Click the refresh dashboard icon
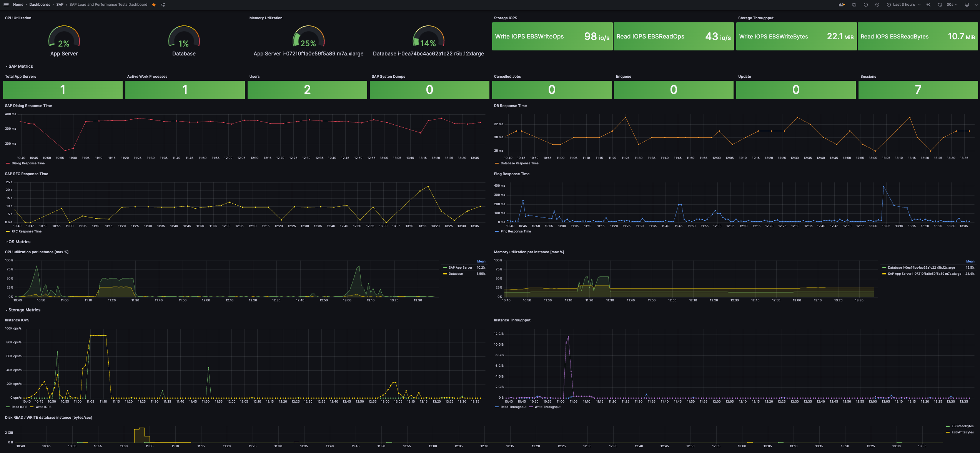980x453 pixels. tap(940, 5)
